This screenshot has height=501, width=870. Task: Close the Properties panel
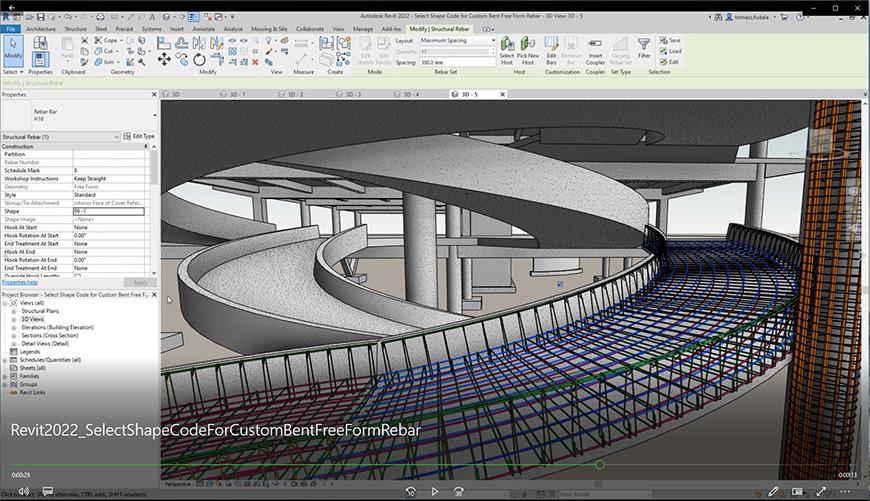154,95
